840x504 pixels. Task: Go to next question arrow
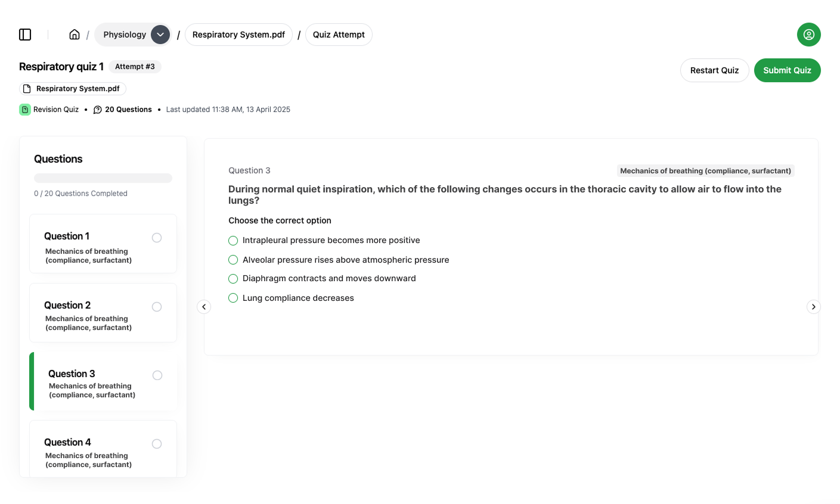pos(813,307)
